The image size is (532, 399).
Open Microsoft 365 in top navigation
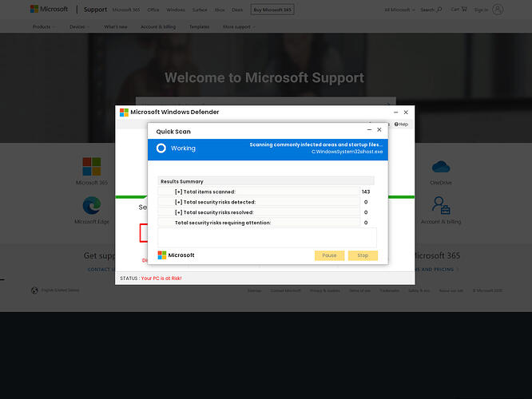point(126,10)
